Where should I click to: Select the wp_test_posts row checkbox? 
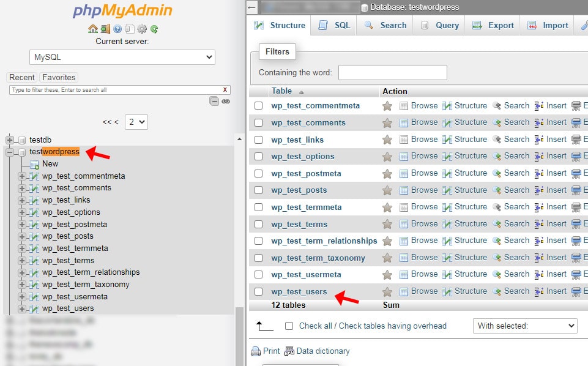(258, 190)
